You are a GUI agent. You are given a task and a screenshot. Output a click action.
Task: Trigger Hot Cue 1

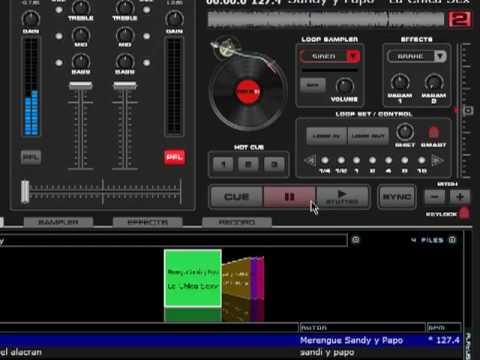pos(223,164)
